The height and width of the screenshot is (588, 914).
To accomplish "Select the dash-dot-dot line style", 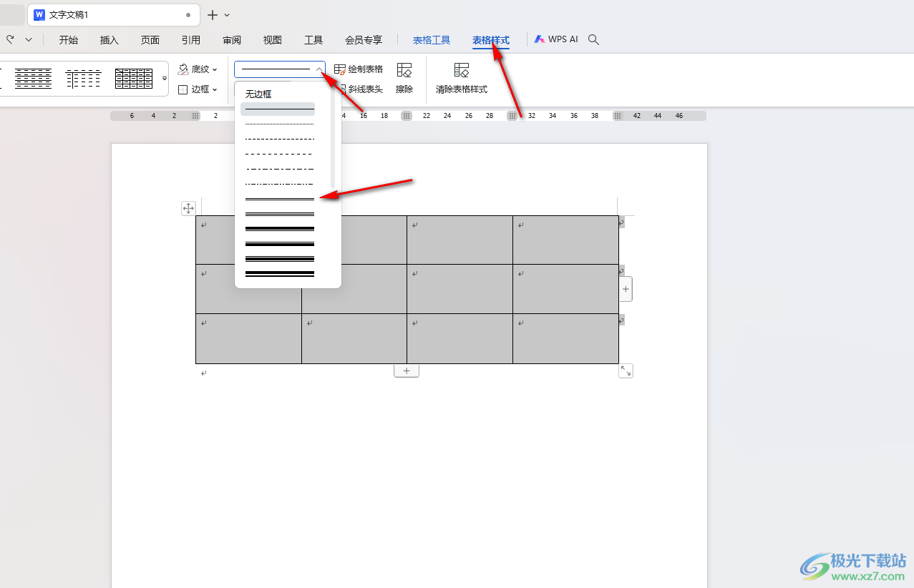I will coord(278,184).
